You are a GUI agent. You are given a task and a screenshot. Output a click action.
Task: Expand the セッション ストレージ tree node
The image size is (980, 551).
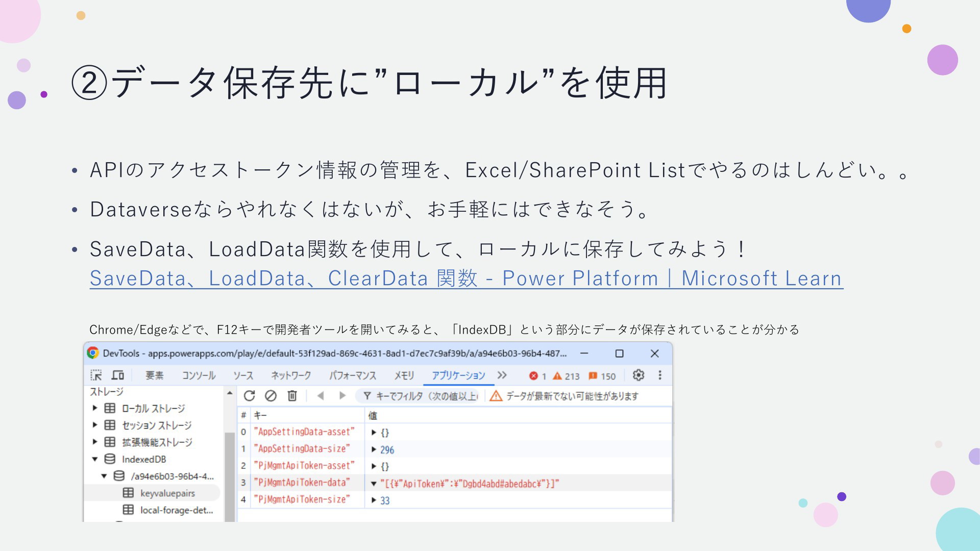coord(95,425)
